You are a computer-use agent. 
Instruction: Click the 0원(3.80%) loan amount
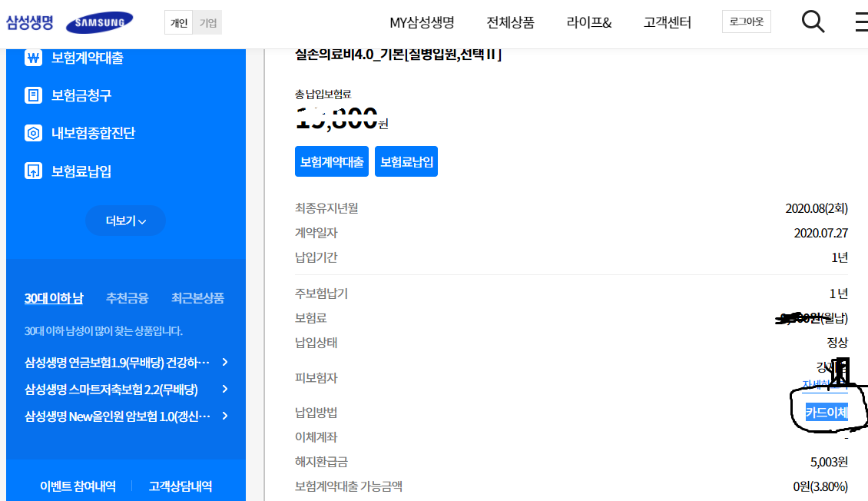820,486
